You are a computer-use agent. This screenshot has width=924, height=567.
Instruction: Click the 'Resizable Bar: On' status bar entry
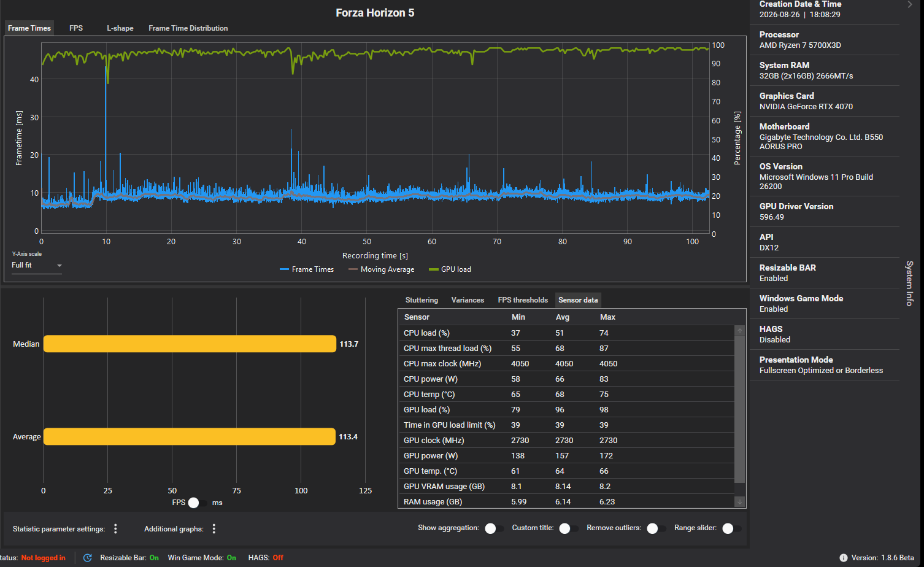(x=129, y=558)
